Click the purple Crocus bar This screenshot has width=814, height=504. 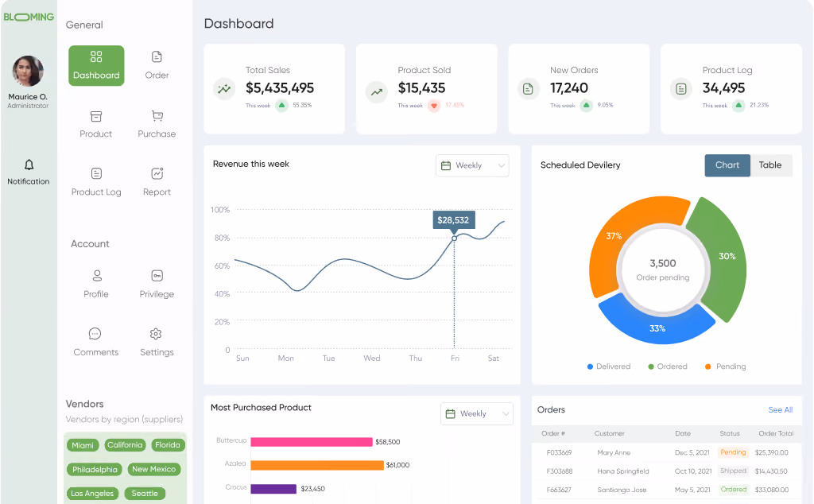tap(273, 489)
